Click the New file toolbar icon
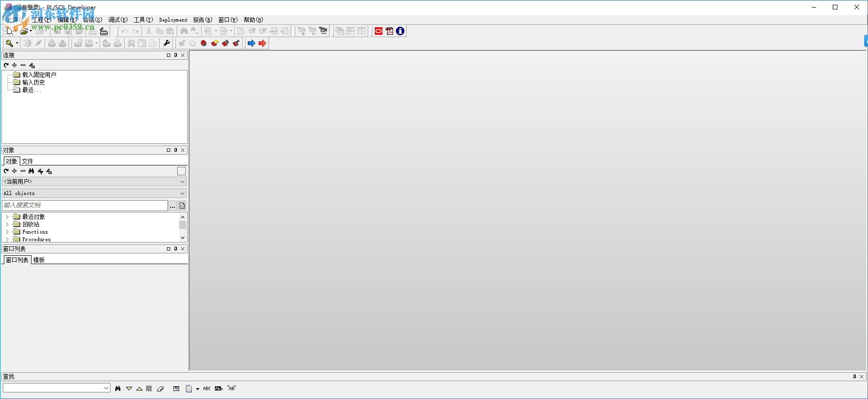This screenshot has width=868, height=399. [9, 31]
